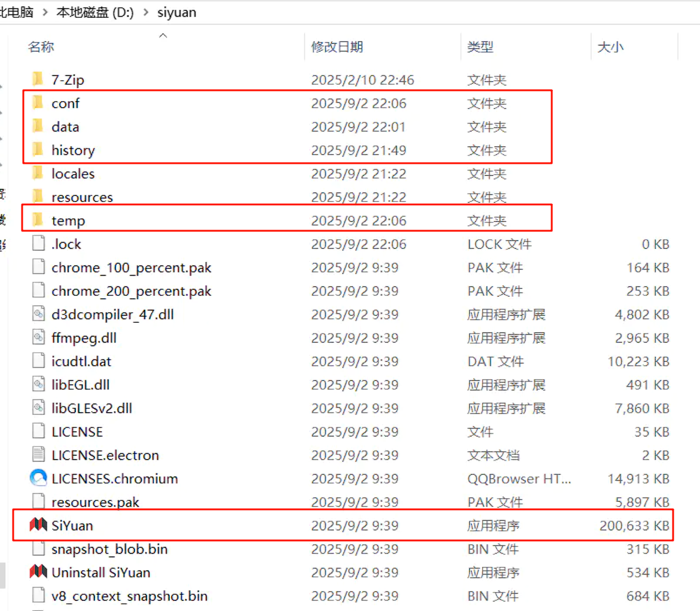Click the 2025/2/10 22:46 date cell
The width and height of the screenshot is (700, 611).
362,80
